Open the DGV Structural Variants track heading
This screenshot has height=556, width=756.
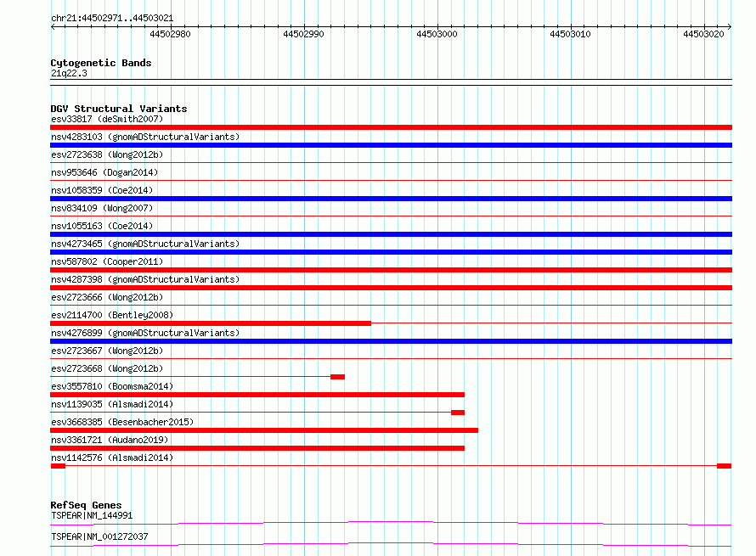coord(119,109)
